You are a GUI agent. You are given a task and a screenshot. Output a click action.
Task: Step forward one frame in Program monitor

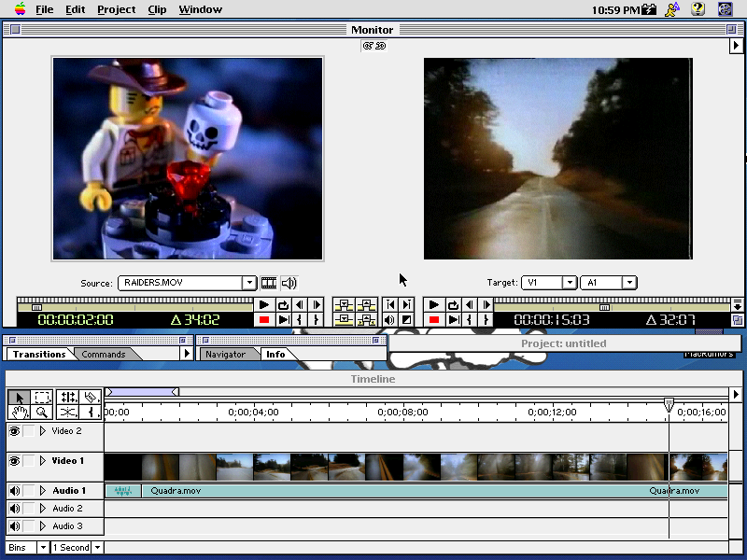(x=486, y=305)
